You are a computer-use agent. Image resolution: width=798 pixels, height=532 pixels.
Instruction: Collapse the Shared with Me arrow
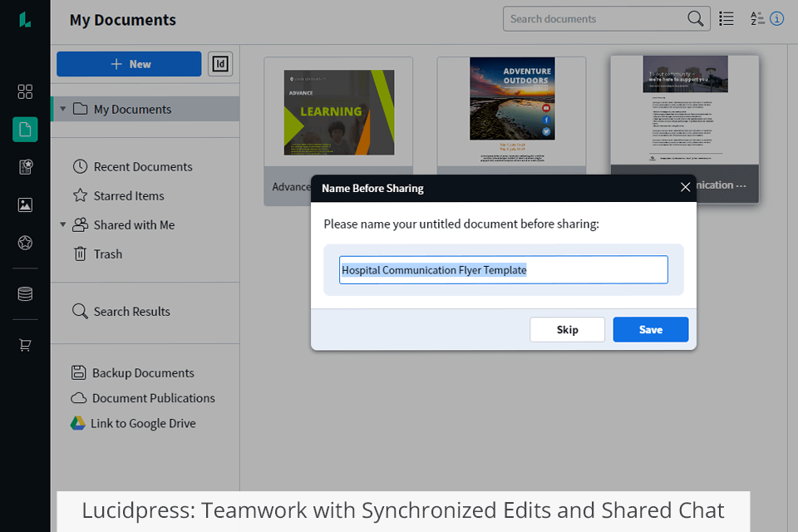tap(63, 224)
